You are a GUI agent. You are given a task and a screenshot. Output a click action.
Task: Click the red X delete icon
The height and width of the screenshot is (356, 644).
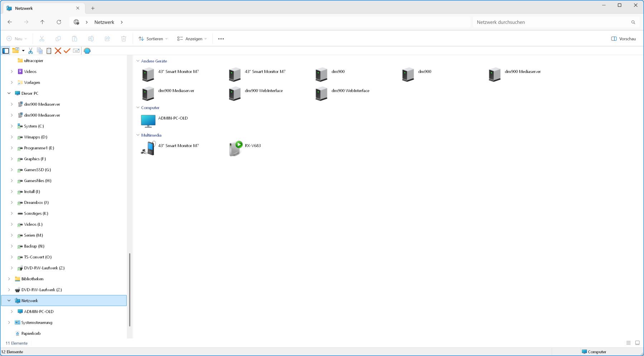tap(58, 50)
